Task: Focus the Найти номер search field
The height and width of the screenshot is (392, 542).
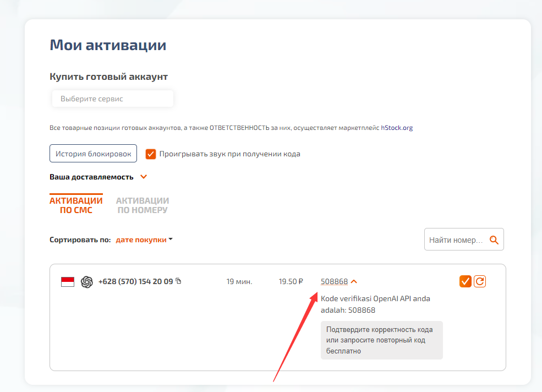Action: point(456,240)
